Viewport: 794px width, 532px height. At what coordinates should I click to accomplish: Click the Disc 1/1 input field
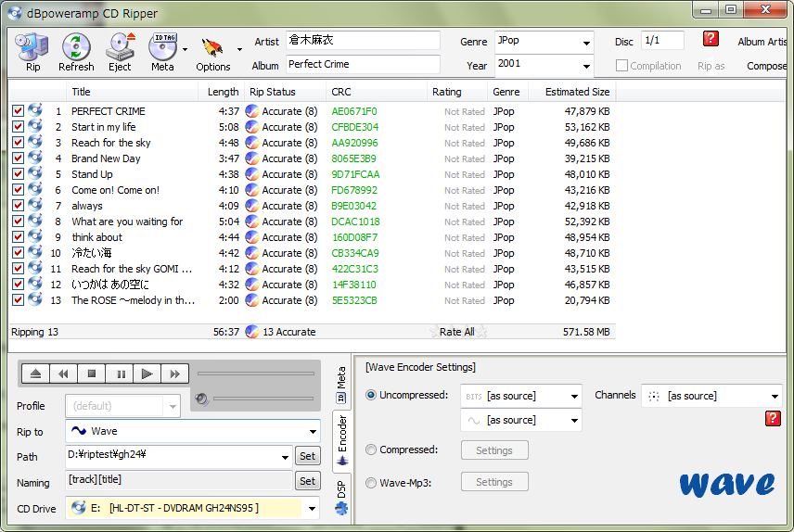coord(662,41)
